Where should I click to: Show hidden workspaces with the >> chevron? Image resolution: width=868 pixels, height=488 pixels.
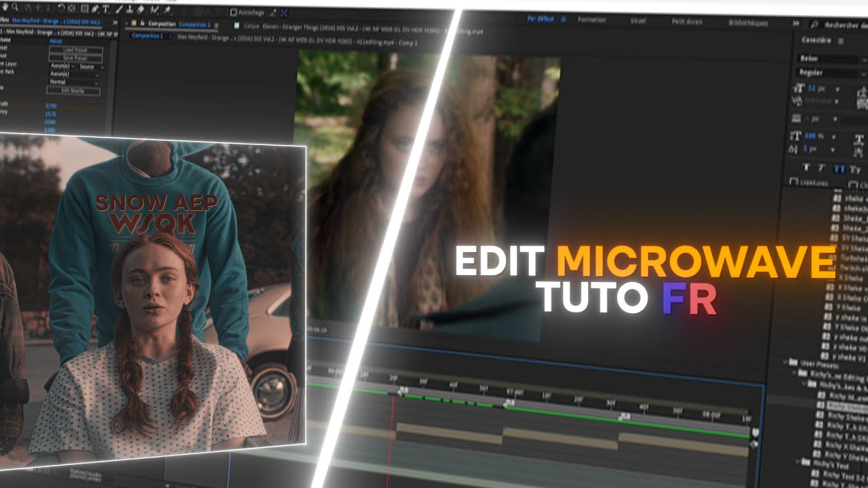pos(796,24)
